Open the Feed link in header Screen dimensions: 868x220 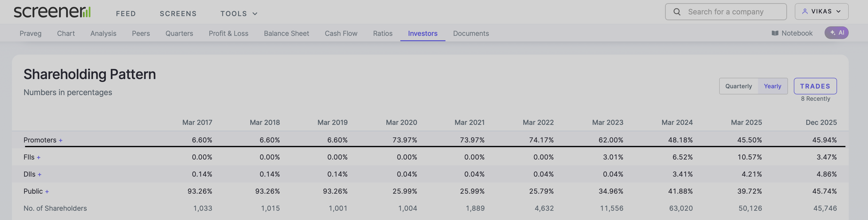[126, 13]
